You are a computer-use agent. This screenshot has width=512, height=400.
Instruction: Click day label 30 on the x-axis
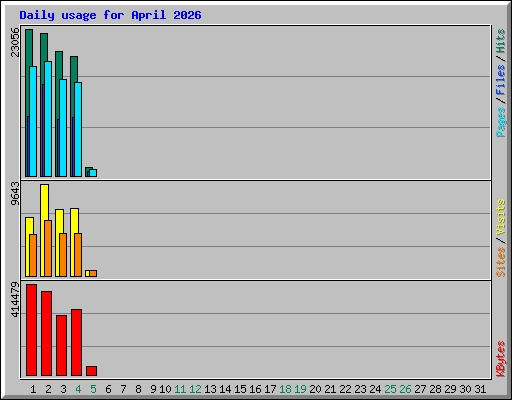click(x=465, y=389)
